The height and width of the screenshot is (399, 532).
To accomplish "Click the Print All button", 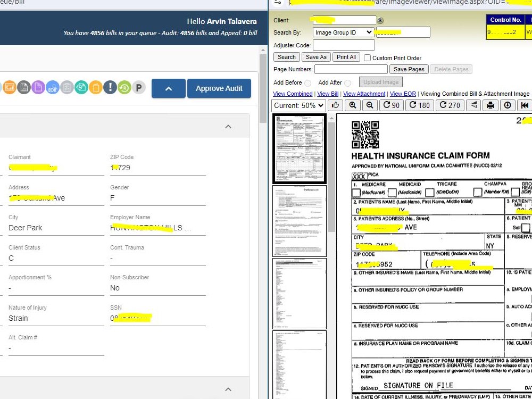I will tap(346, 57).
